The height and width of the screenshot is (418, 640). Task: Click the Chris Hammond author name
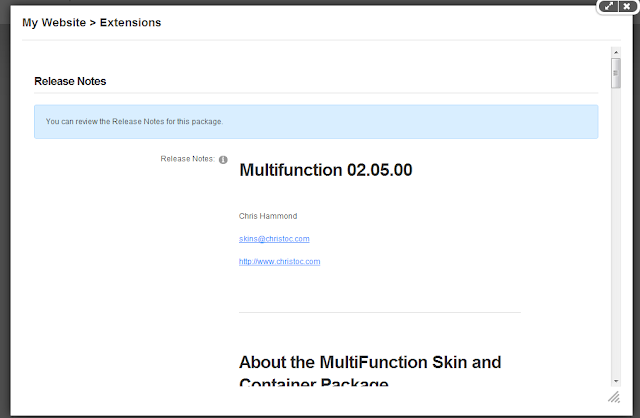coord(268,216)
